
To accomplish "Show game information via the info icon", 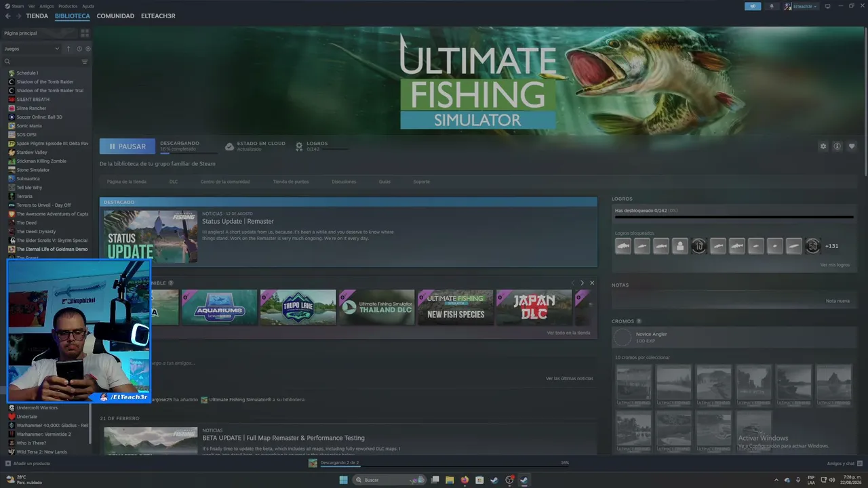I will click(837, 146).
